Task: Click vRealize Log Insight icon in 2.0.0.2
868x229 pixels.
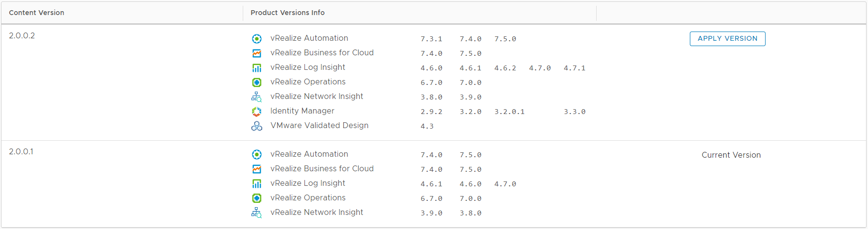Action: click(257, 68)
